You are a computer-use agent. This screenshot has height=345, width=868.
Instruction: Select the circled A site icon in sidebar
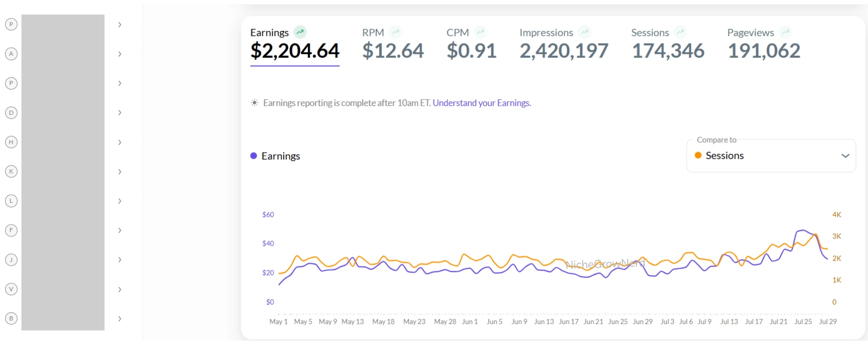coord(11,54)
